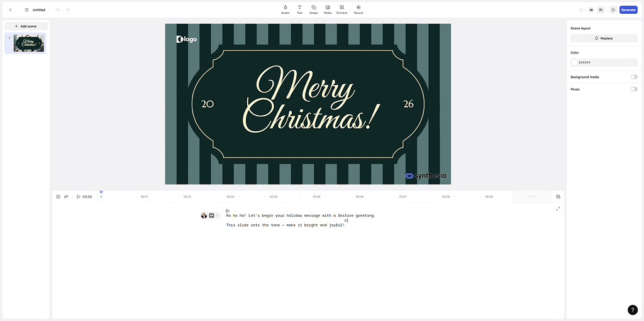Select the 26 text on canvas
Viewport: 644px width, 321px height.
click(x=408, y=104)
